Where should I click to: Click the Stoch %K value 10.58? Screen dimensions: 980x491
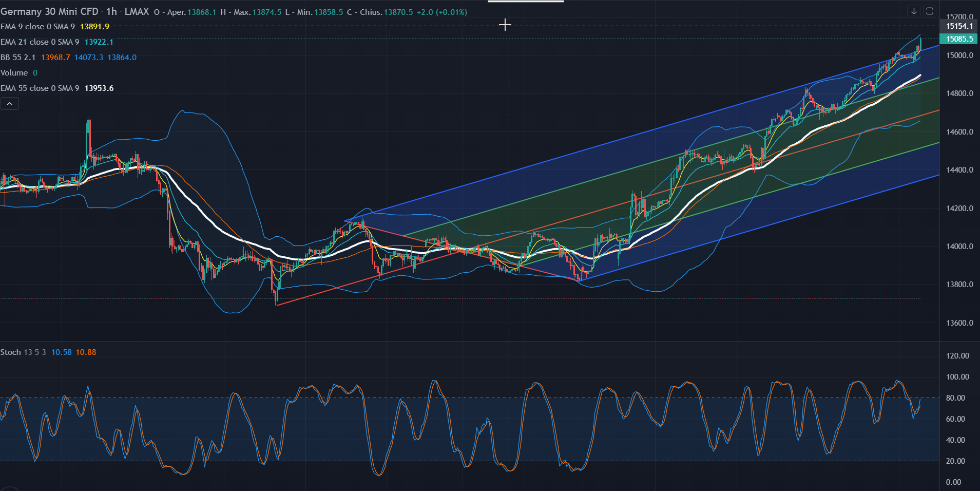(62, 352)
